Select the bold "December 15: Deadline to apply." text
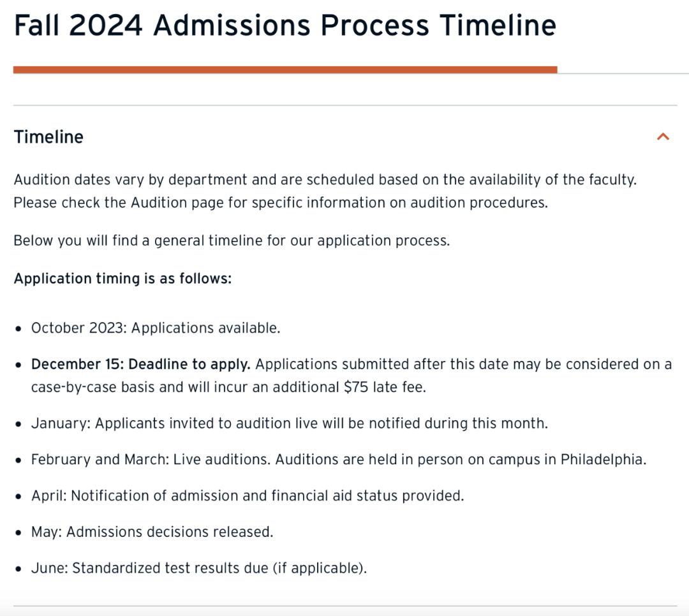 pos(140,364)
